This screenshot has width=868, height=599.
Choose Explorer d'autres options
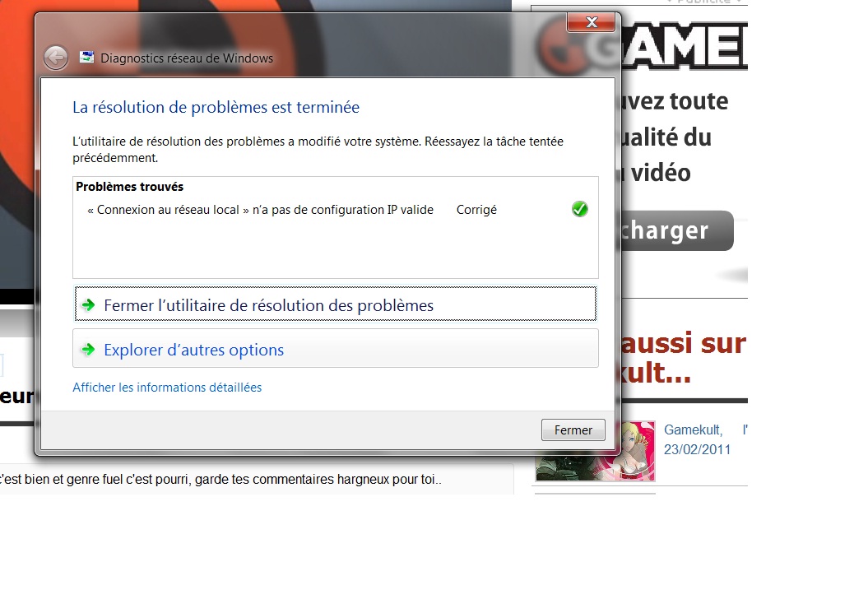click(x=193, y=350)
